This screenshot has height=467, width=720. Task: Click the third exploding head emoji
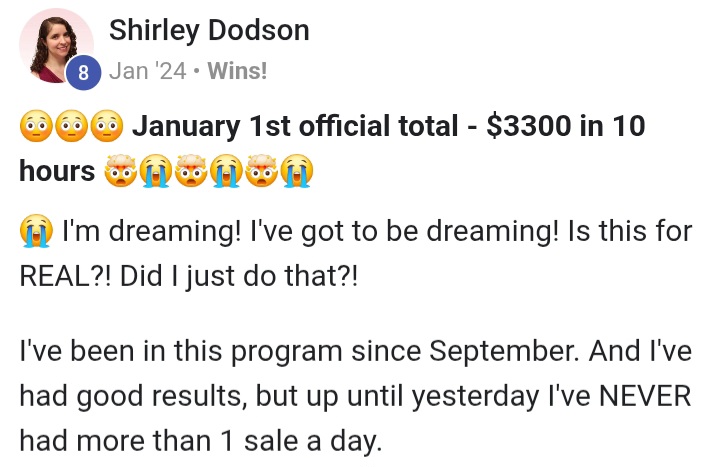pyautogui.click(x=262, y=171)
